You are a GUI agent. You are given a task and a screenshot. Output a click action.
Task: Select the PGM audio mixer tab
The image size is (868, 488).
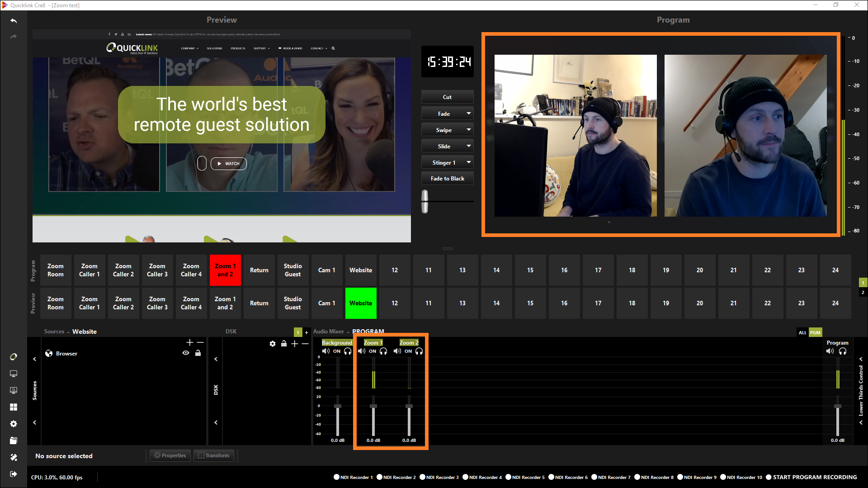point(815,332)
